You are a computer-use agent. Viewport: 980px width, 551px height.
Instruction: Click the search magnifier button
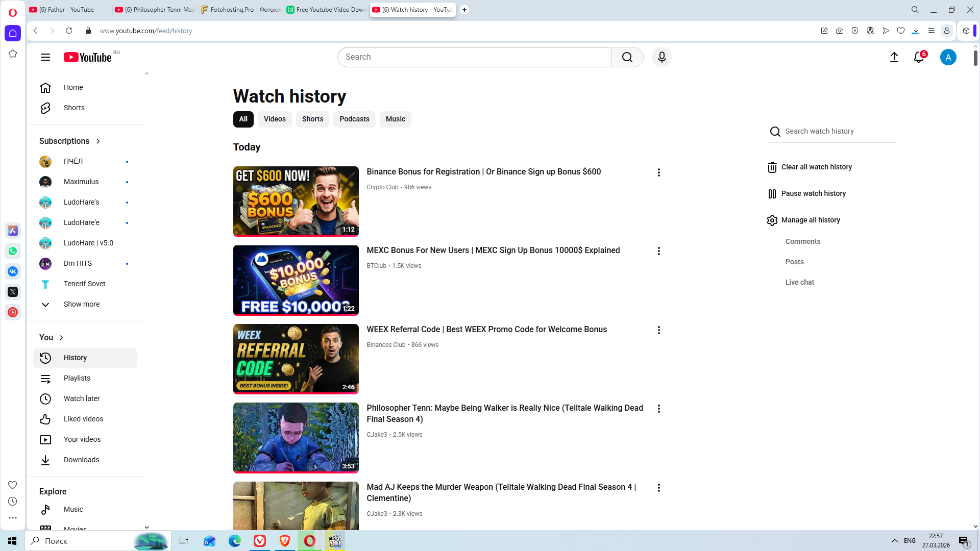tap(627, 57)
